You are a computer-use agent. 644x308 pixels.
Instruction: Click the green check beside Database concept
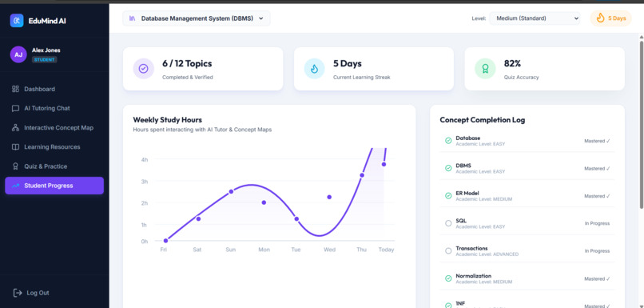[448, 141]
